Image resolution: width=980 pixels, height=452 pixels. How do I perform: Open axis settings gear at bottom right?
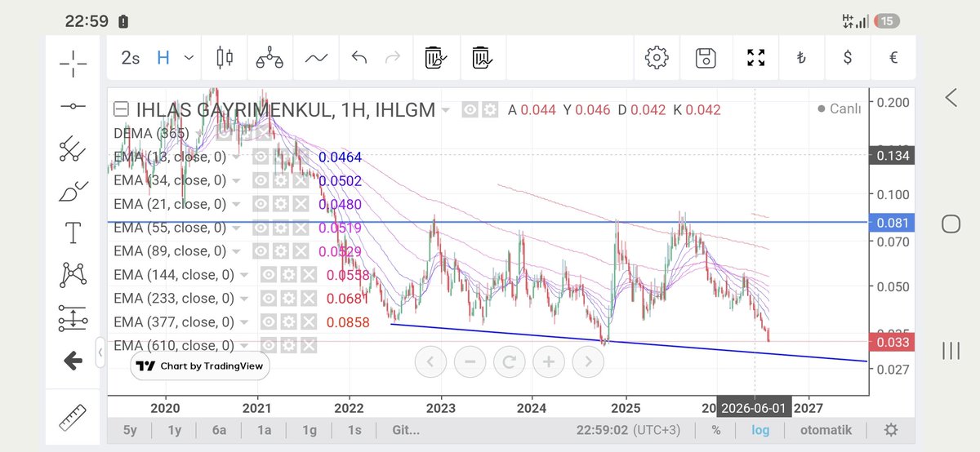pyautogui.click(x=892, y=430)
